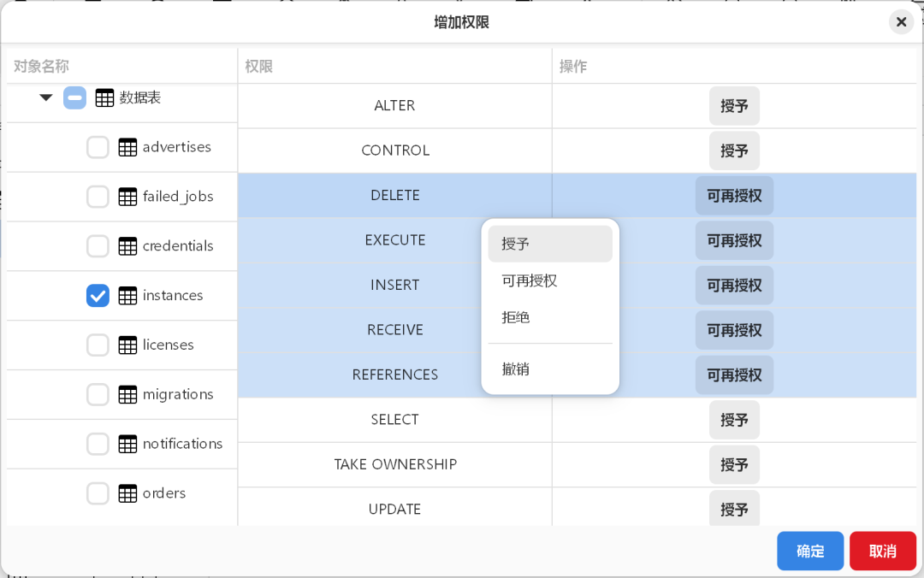924x578 pixels.
Task: Click the table icon for instances
Action: pos(127,296)
